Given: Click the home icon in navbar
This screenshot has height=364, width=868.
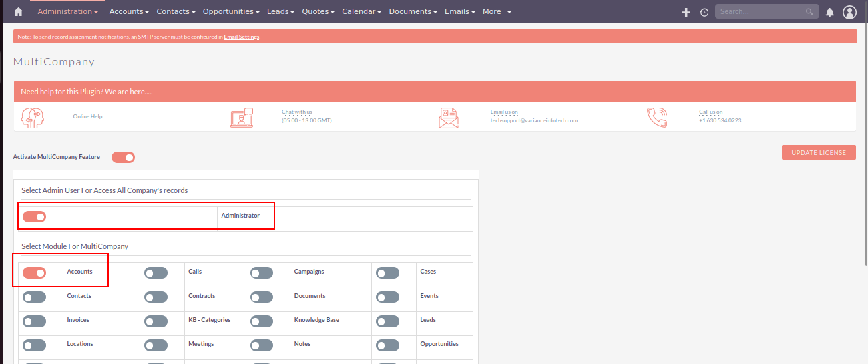Looking at the screenshot, I should pyautogui.click(x=18, y=12).
